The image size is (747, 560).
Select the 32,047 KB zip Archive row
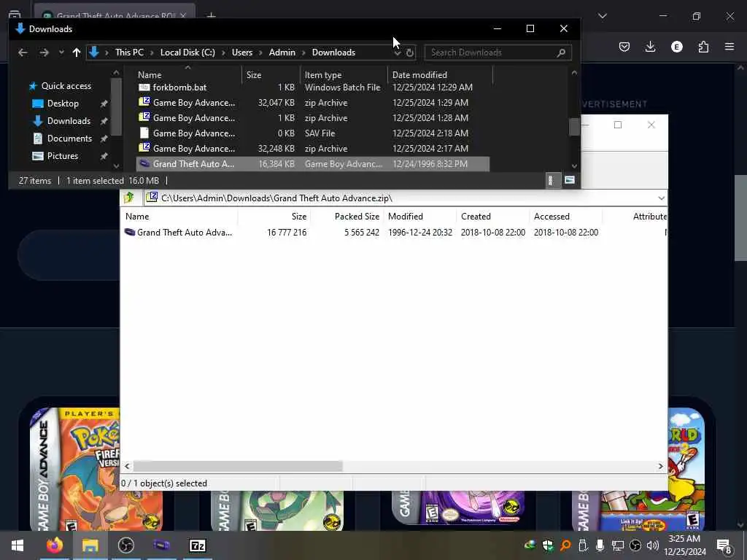tap(312, 103)
